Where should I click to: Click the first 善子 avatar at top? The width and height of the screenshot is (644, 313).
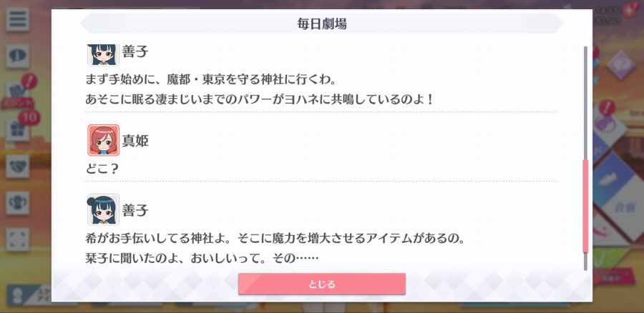[104, 55]
